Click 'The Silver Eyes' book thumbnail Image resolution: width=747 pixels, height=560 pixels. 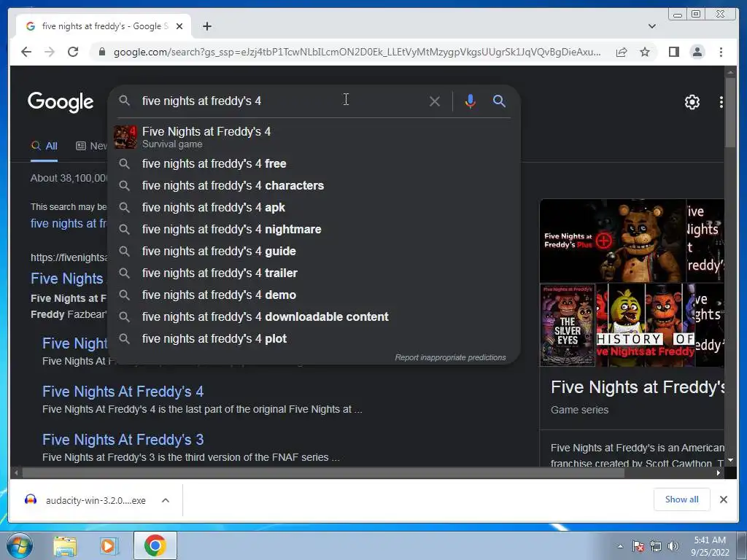coord(567,324)
